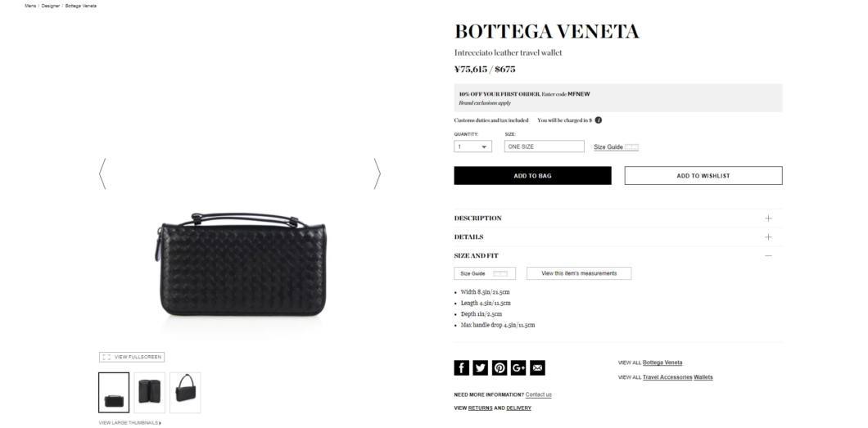Open the Quantity dropdown
This screenshot has height=428, width=868.
(x=472, y=146)
